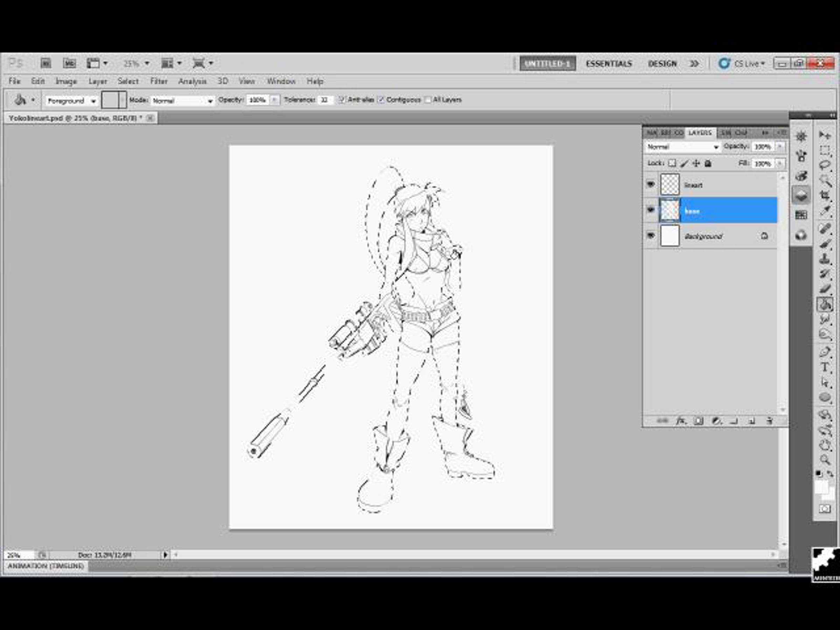The image size is (840, 630).
Task: Hide the lineart layer with eye icon
Action: pyautogui.click(x=651, y=184)
